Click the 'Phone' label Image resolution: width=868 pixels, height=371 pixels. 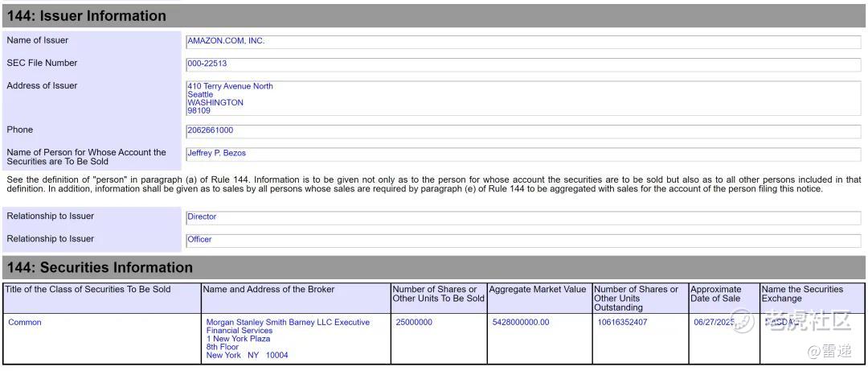pyautogui.click(x=20, y=130)
